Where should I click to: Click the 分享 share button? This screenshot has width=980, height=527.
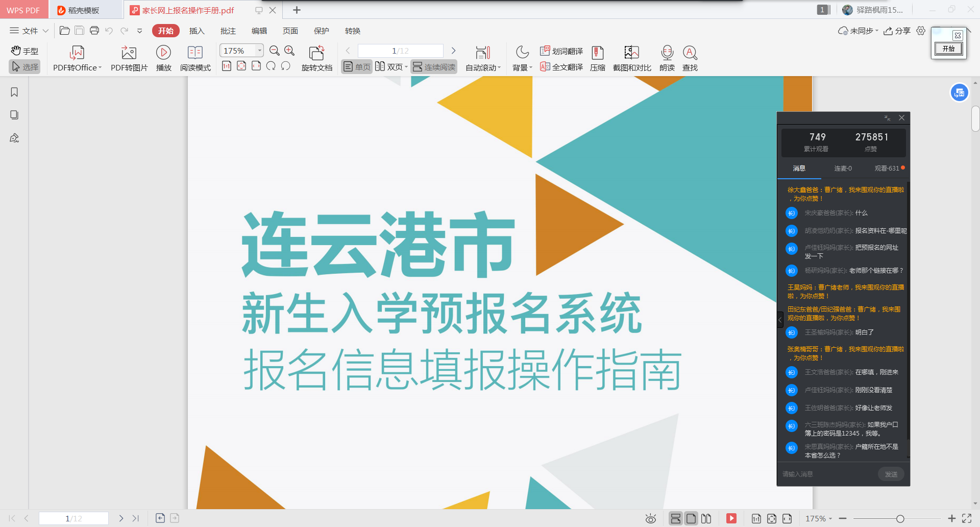898,31
